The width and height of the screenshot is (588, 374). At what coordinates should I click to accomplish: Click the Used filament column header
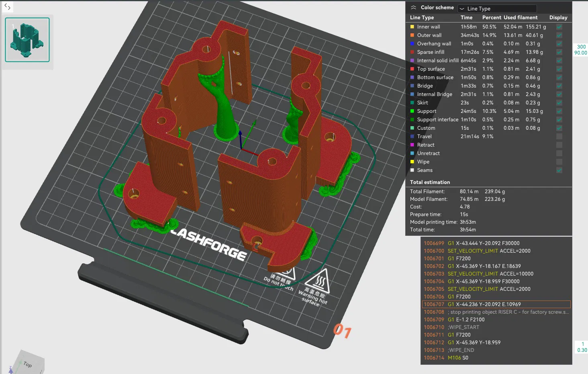521,18
